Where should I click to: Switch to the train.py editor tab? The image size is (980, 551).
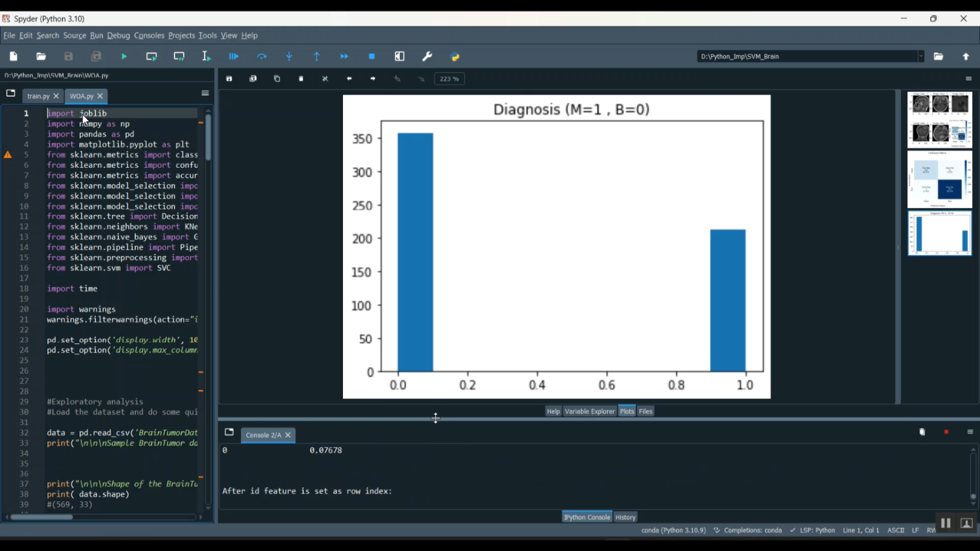point(38,96)
